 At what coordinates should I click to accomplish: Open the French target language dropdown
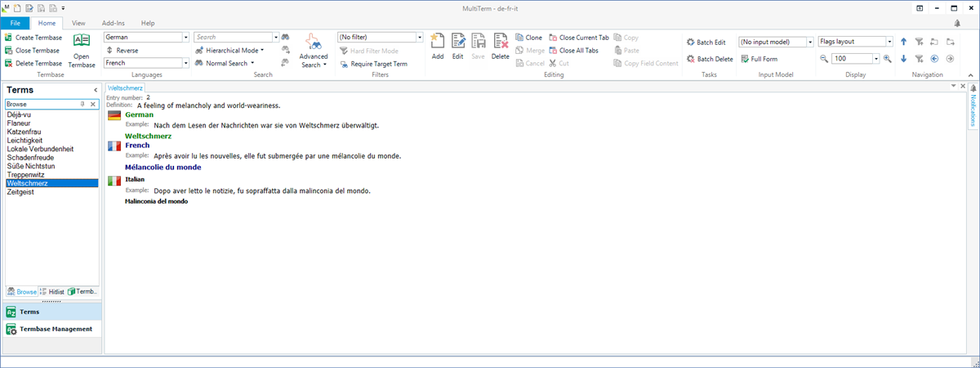pyautogui.click(x=186, y=63)
